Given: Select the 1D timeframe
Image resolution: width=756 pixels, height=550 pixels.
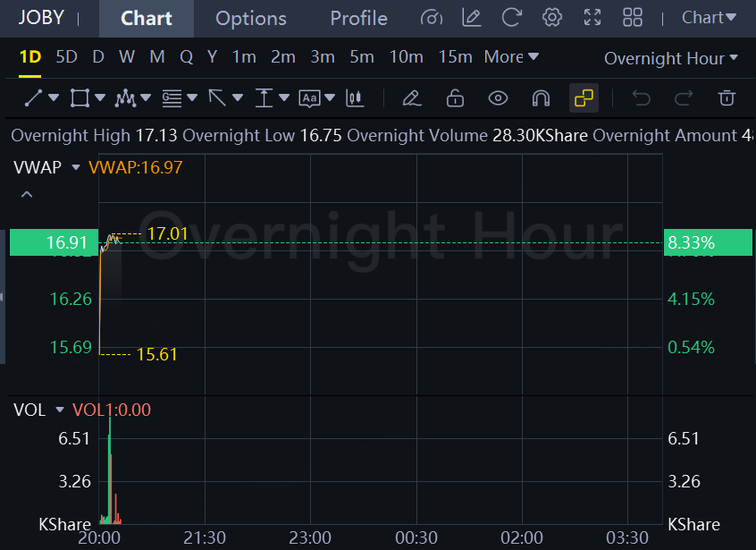Looking at the screenshot, I should (29, 57).
